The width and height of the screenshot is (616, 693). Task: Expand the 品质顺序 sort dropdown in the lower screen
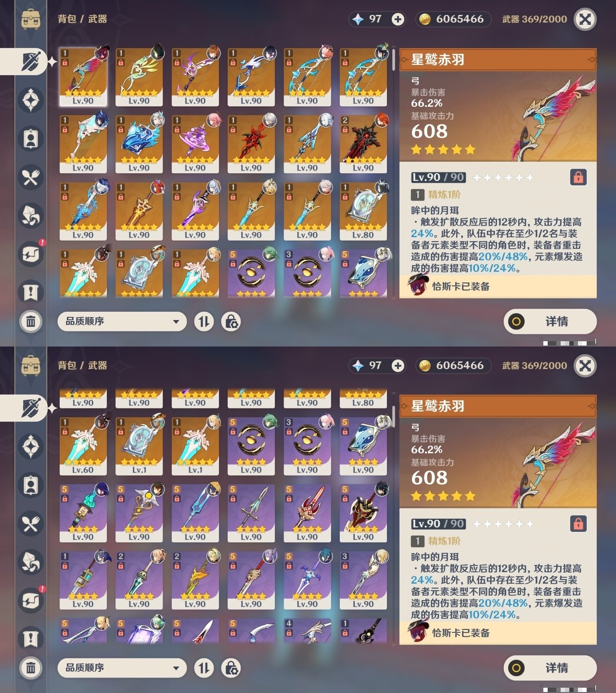[122, 668]
